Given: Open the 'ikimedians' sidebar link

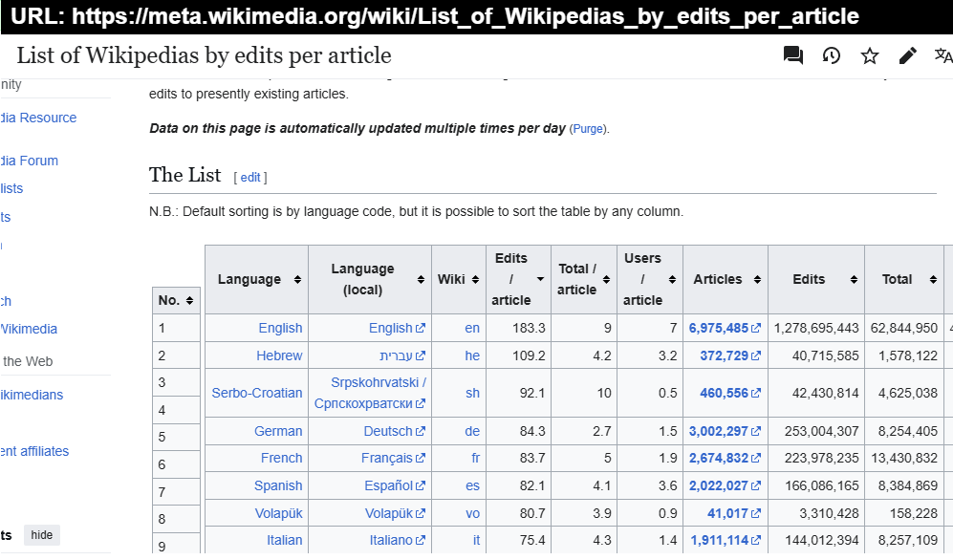Looking at the screenshot, I should [32, 395].
